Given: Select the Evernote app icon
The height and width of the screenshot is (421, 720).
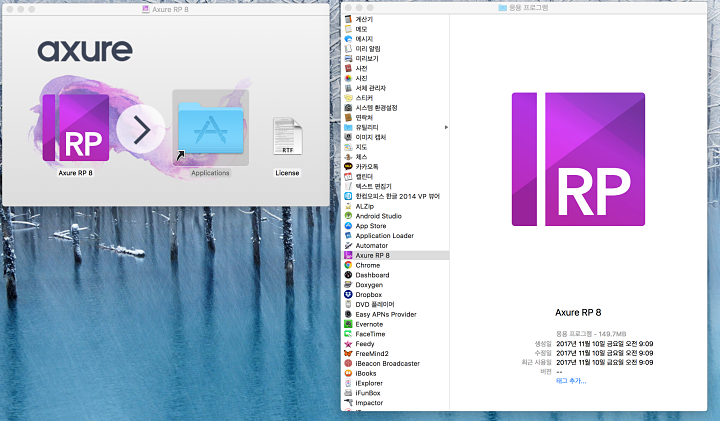Looking at the screenshot, I should pos(348,324).
